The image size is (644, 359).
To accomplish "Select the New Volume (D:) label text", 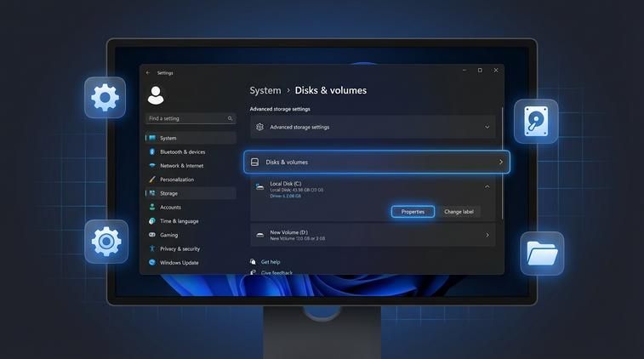I will click(x=288, y=232).
